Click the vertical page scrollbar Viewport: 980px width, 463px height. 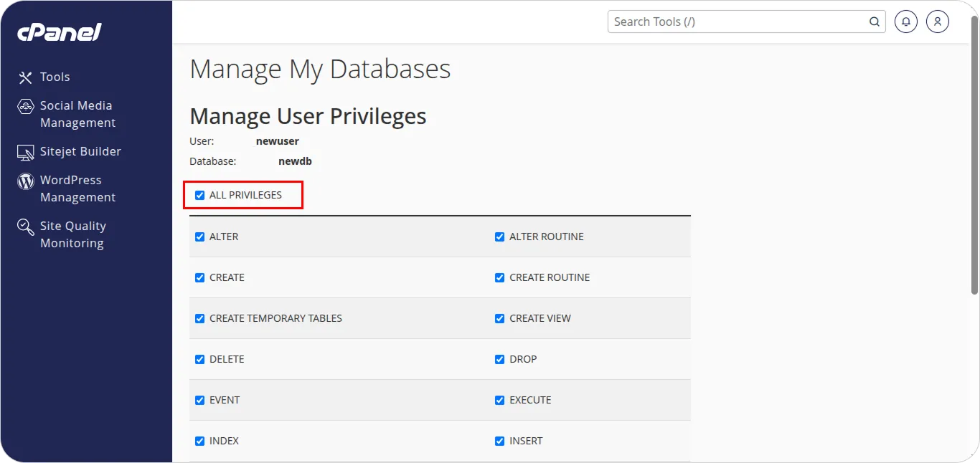974,154
